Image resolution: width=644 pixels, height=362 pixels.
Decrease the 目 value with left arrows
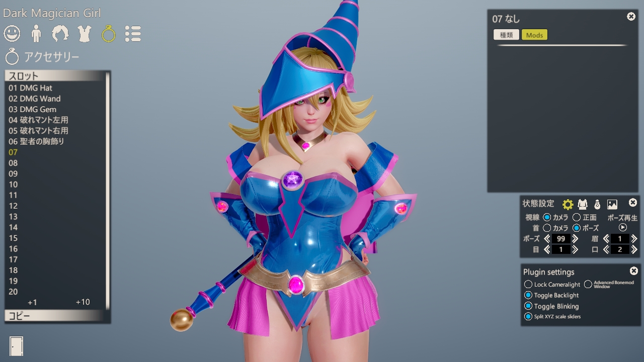pyautogui.click(x=547, y=249)
